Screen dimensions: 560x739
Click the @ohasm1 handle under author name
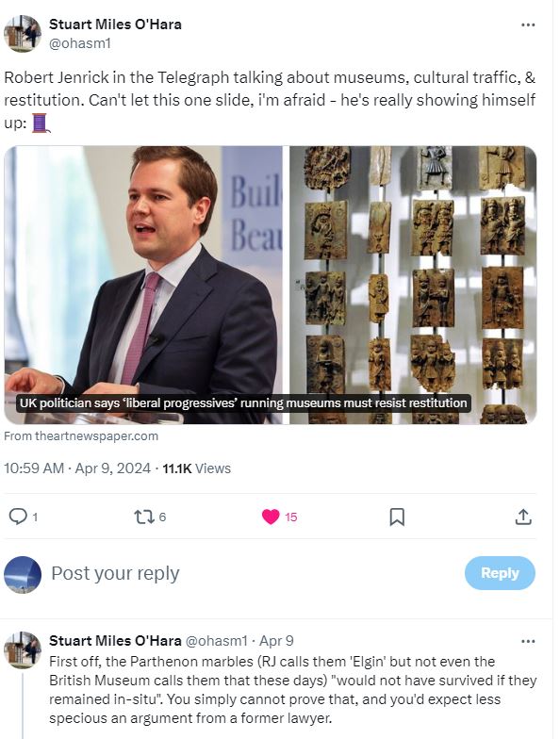pos(79,43)
